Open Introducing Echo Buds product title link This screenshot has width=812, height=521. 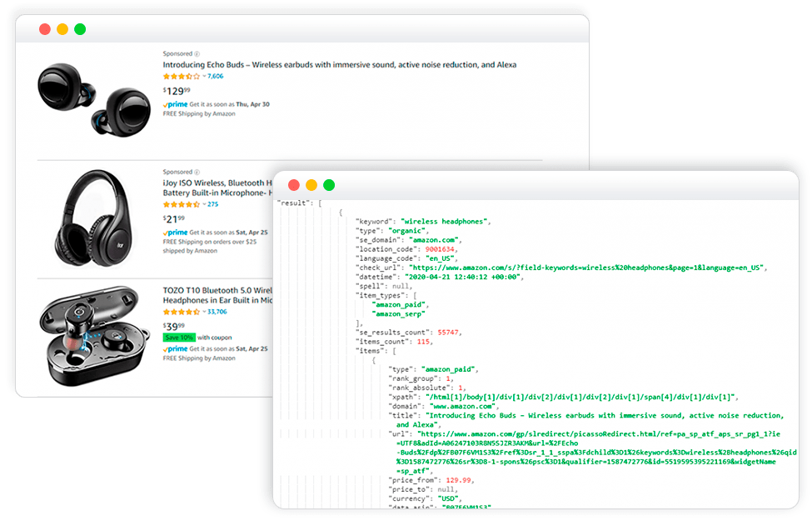click(339, 65)
